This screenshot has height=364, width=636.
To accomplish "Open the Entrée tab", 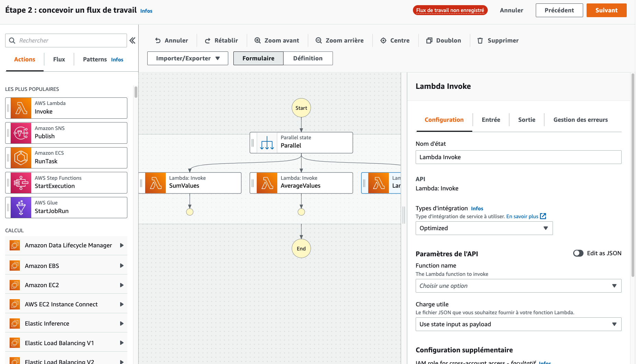I will (x=491, y=120).
